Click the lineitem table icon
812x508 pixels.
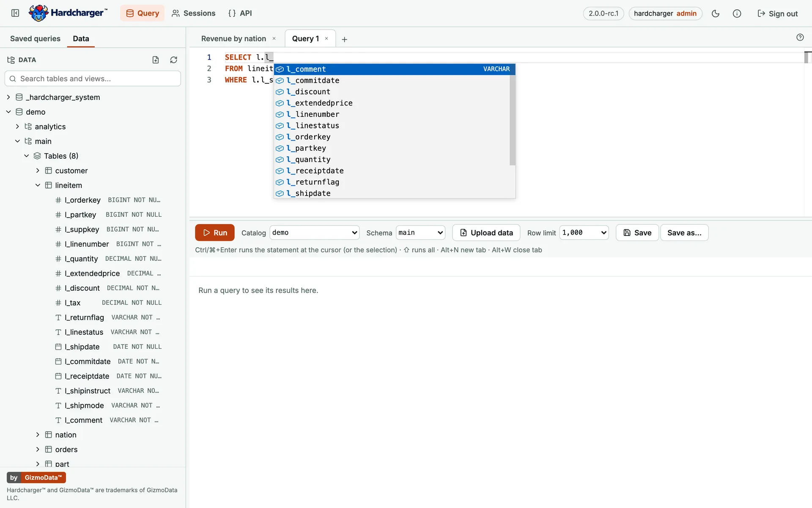pos(49,185)
